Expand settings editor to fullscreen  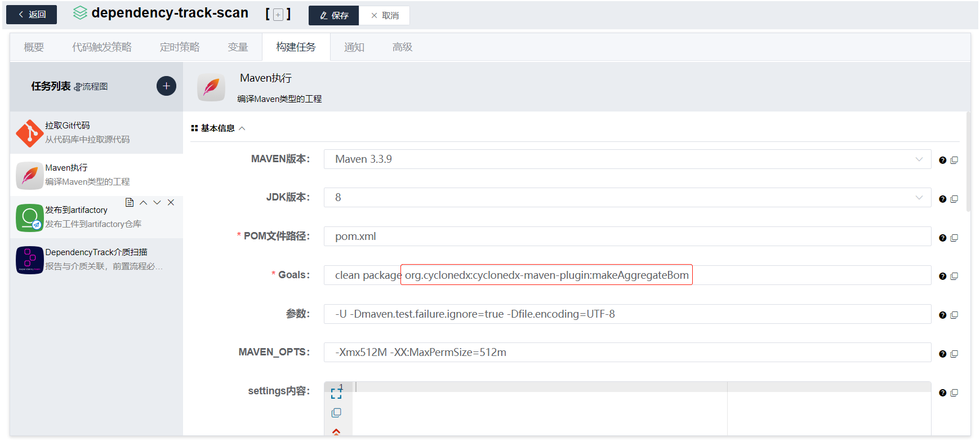click(x=336, y=393)
